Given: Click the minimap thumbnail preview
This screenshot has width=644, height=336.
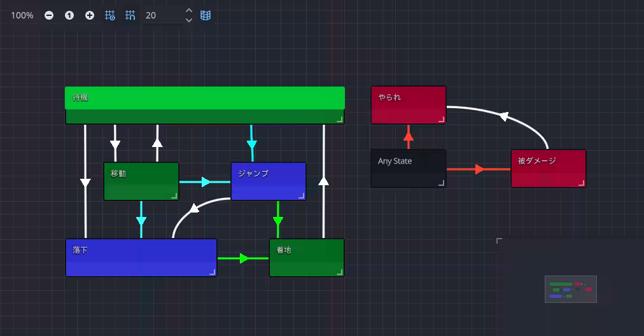Looking at the screenshot, I should [570, 289].
